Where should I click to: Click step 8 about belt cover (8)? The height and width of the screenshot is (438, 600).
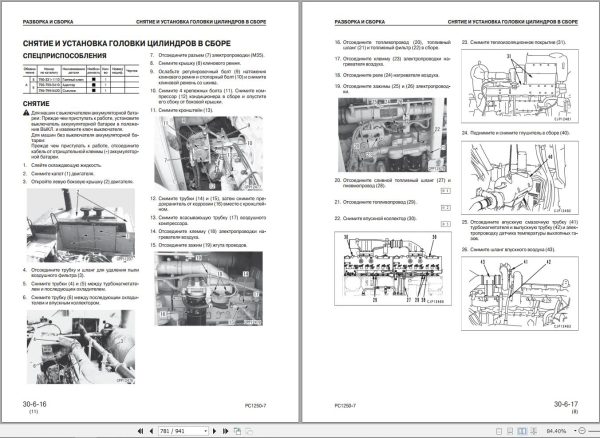click(196, 63)
